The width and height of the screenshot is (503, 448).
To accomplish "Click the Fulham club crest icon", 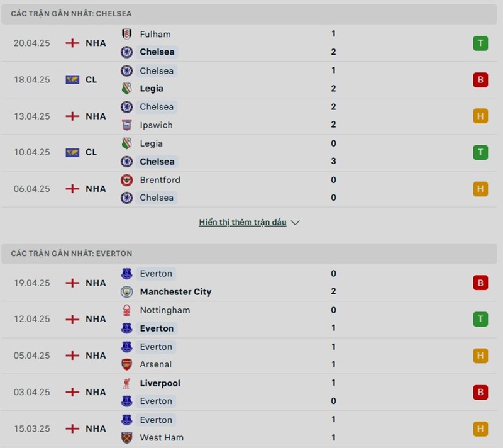I will 126,34.
